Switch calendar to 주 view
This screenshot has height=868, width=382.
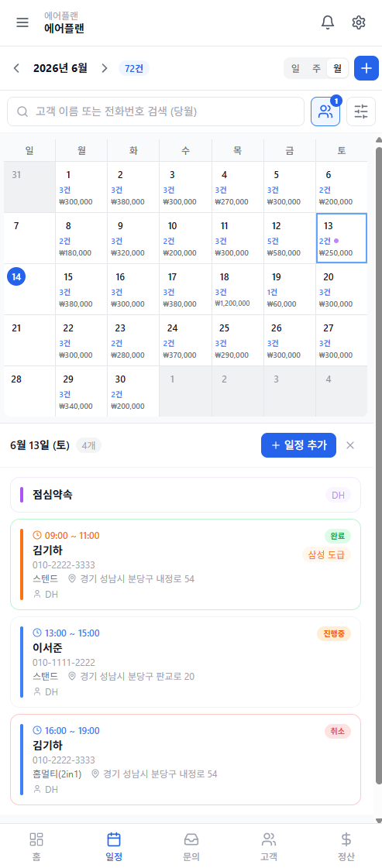pyautogui.click(x=316, y=69)
